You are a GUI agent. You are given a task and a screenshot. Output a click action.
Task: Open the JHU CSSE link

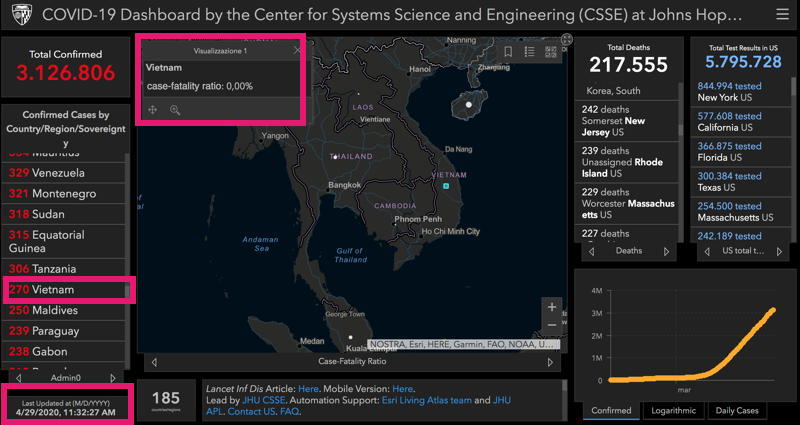pyautogui.click(x=264, y=401)
